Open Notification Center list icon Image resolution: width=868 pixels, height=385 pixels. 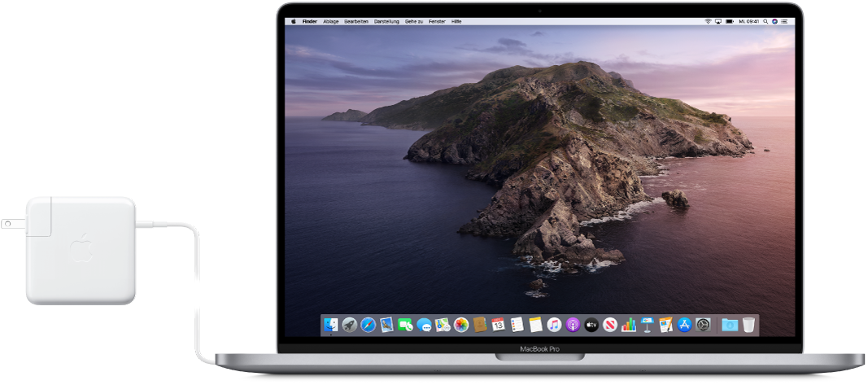[x=784, y=21]
